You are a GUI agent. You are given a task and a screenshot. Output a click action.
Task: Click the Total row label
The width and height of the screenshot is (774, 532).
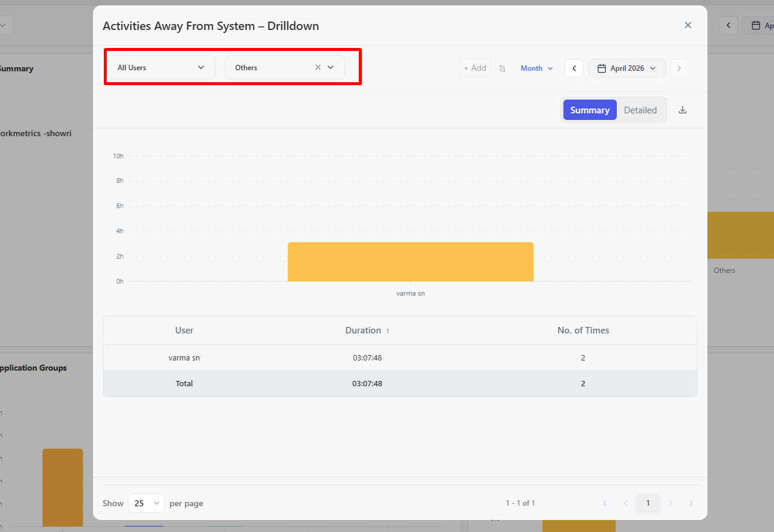click(x=184, y=383)
